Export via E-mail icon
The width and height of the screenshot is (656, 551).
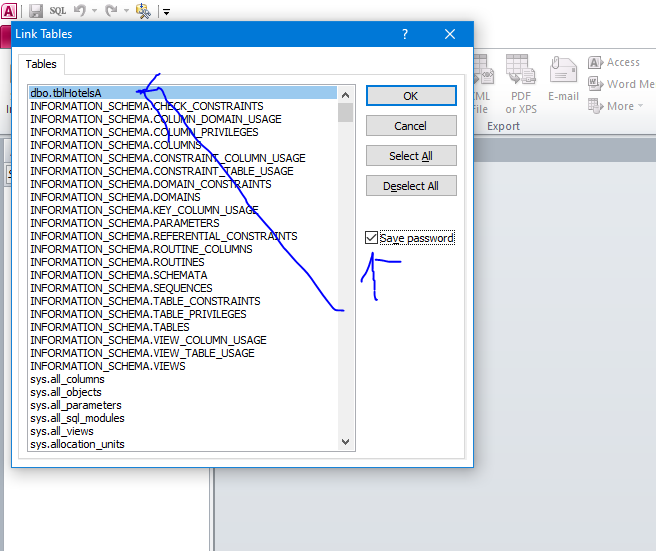(563, 78)
